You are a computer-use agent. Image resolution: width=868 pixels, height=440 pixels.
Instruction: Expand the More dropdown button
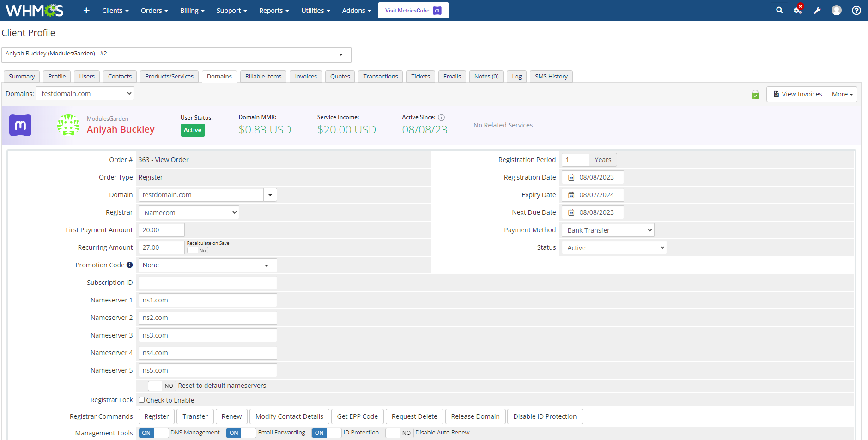click(x=843, y=94)
